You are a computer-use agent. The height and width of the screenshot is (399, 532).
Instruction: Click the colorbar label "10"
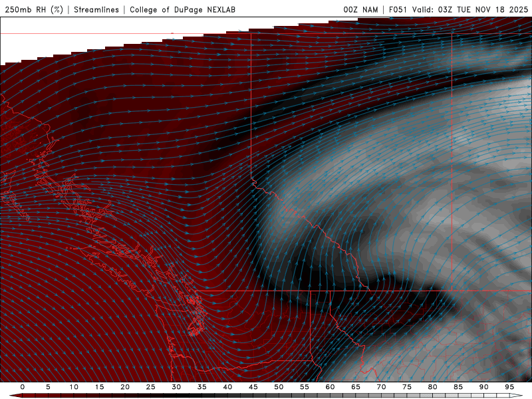click(74, 387)
